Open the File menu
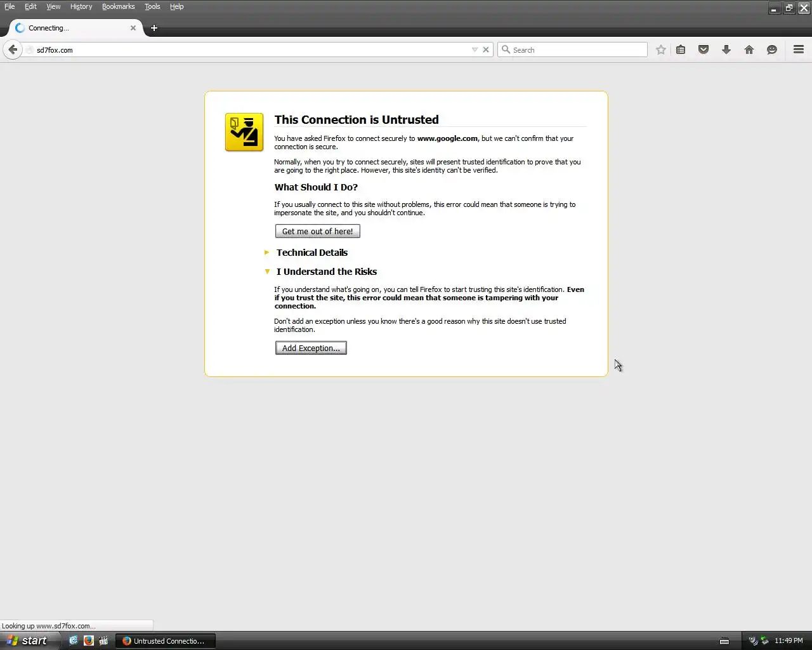The width and height of the screenshot is (812, 650). [10, 6]
